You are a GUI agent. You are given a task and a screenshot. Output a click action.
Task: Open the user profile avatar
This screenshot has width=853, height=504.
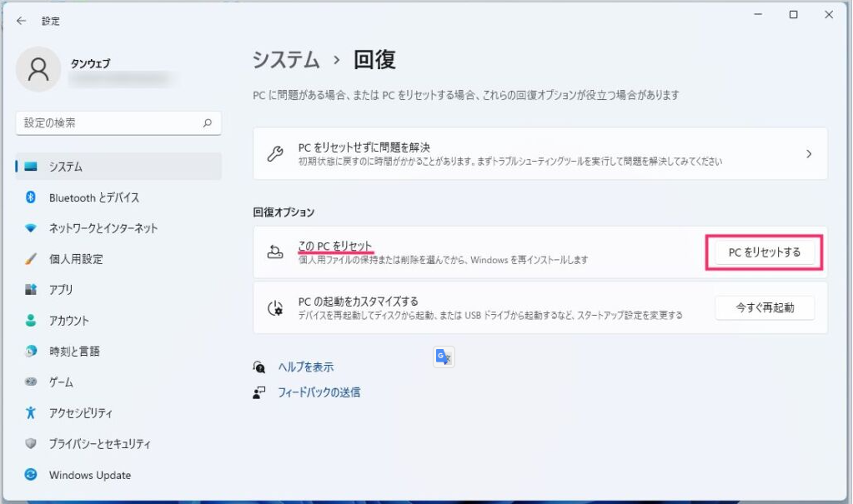pos(38,69)
